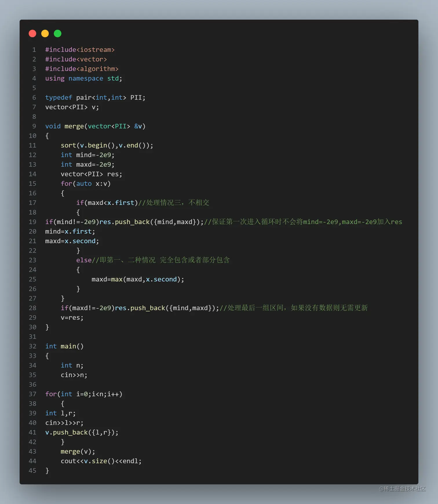Click the line '#include<iostream>'

[x=80, y=50]
